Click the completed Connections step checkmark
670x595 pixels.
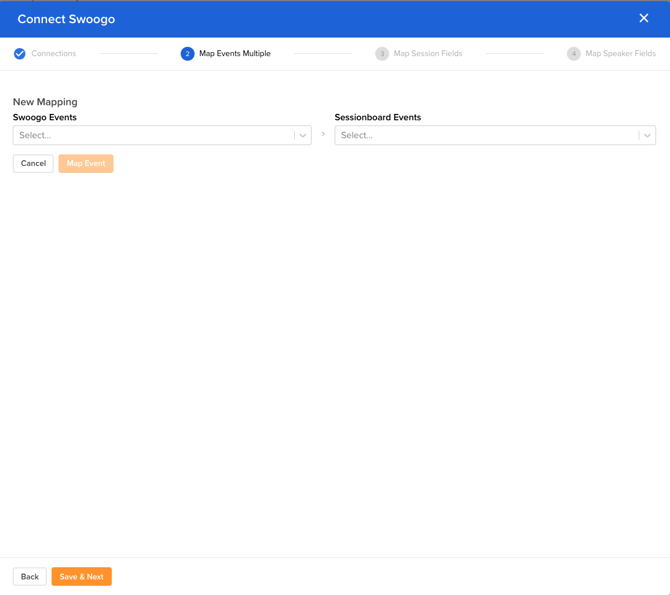click(20, 53)
